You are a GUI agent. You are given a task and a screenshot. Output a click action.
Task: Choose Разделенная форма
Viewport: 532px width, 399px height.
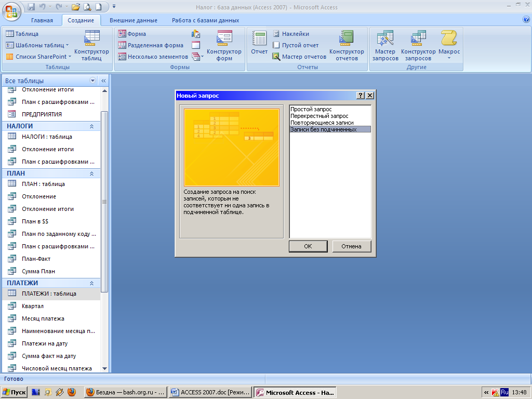151,45
